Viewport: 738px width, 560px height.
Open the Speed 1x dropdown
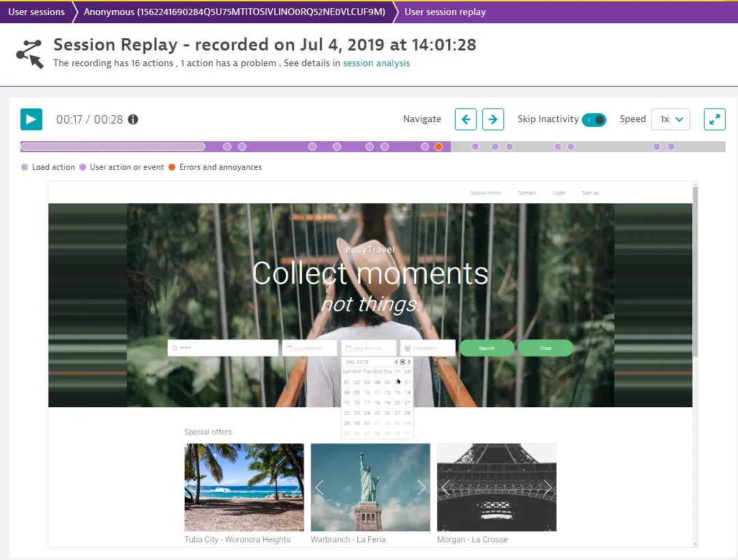[670, 119]
